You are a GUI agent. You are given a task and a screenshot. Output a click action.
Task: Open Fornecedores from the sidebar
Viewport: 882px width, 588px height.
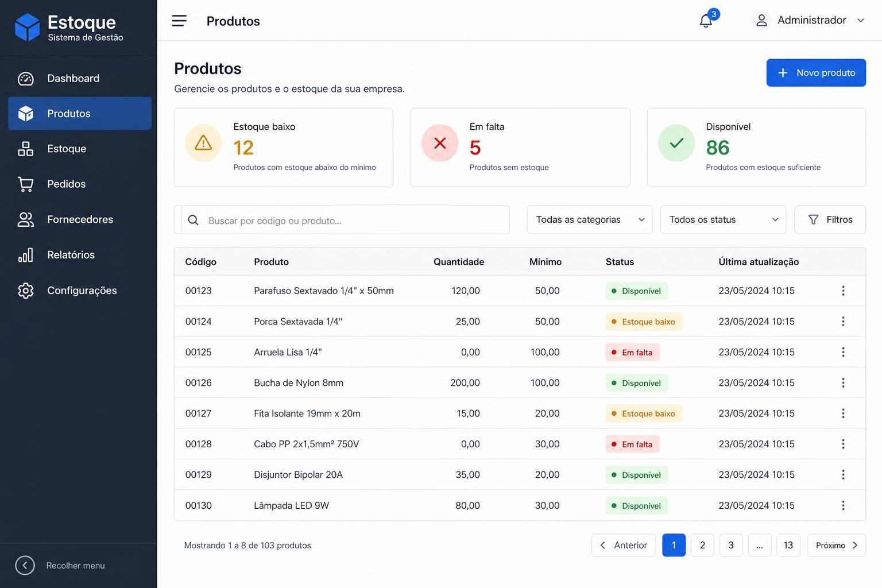pyautogui.click(x=80, y=219)
